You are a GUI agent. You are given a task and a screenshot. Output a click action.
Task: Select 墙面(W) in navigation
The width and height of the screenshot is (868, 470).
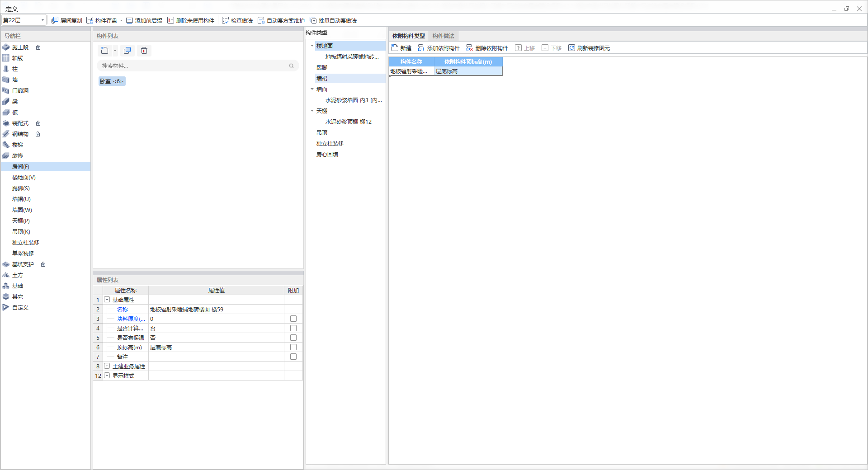pyautogui.click(x=22, y=210)
